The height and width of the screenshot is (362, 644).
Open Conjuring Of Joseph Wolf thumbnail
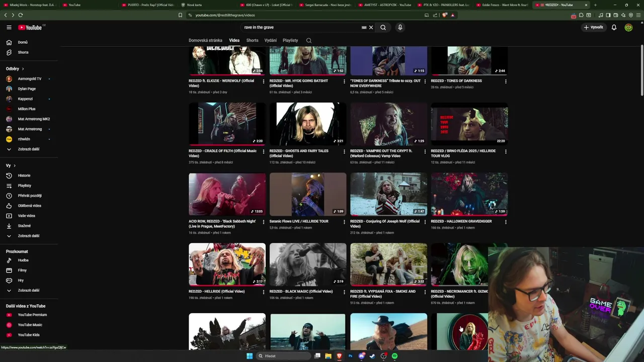pyautogui.click(x=388, y=194)
